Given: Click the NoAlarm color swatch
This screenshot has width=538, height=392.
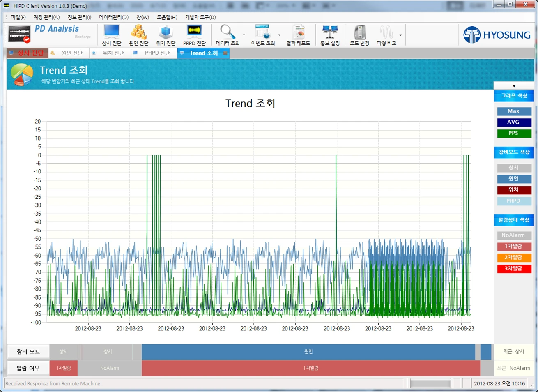Looking at the screenshot, I should [514, 235].
